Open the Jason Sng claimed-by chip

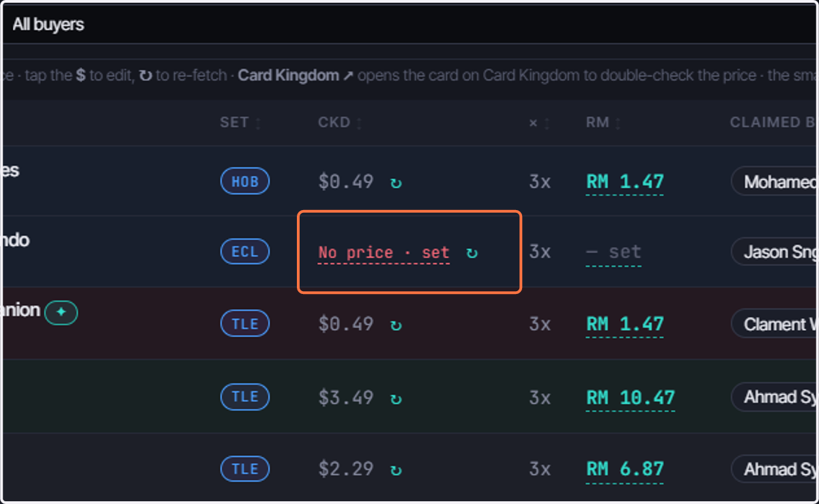pyautogui.click(x=775, y=252)
